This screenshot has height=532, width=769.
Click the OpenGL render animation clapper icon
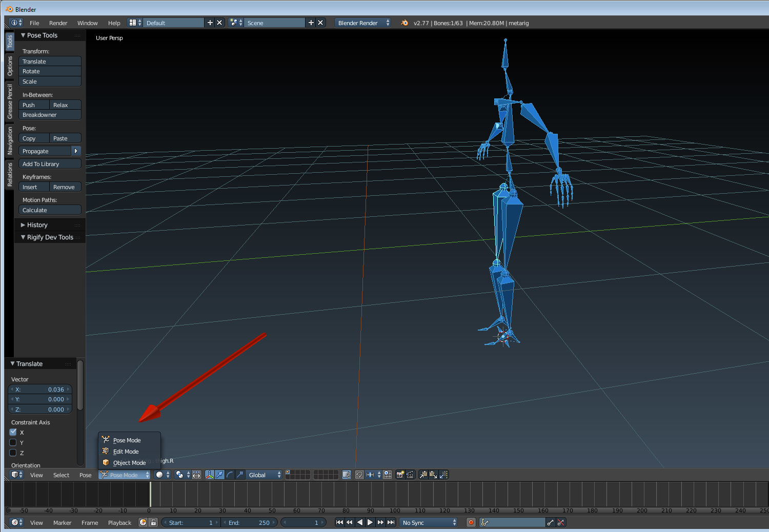(x=410, y=475)
